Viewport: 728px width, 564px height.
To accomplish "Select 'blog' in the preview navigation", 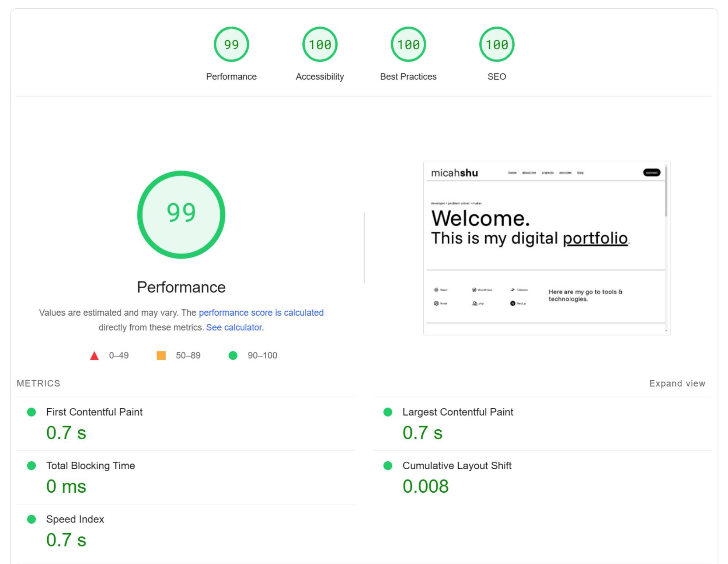I will click(580, 172).
